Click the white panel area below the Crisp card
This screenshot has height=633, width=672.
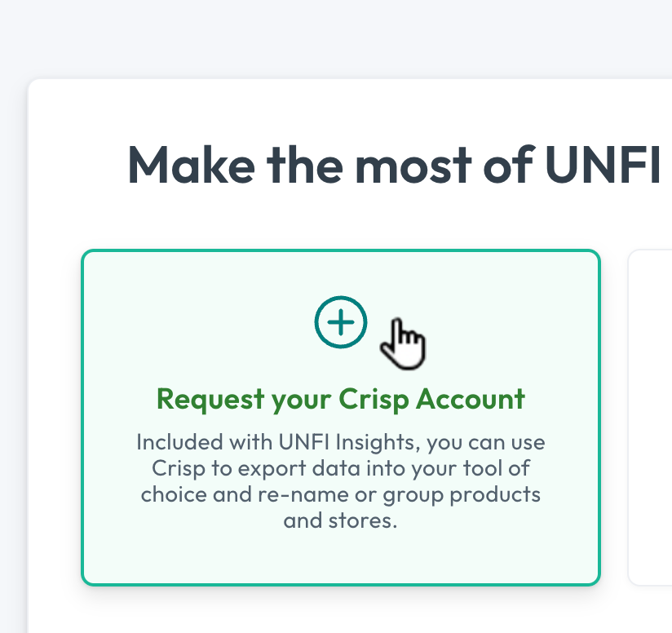(x=340, y=610)
